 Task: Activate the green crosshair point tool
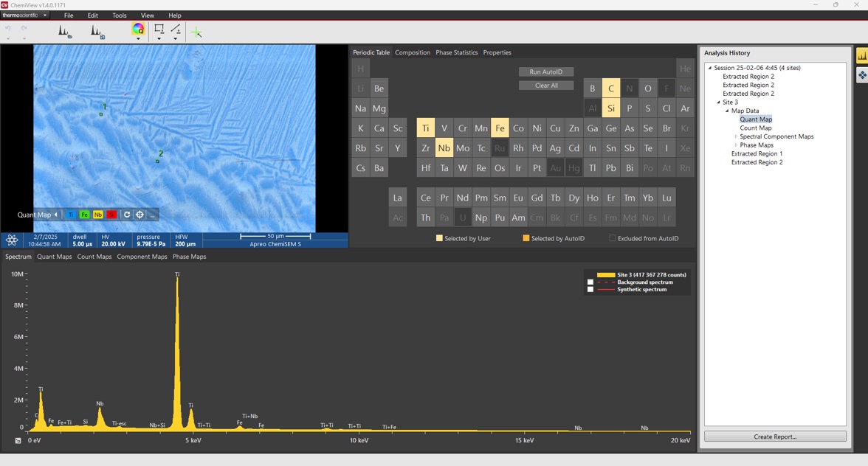(x=196, y=32)
